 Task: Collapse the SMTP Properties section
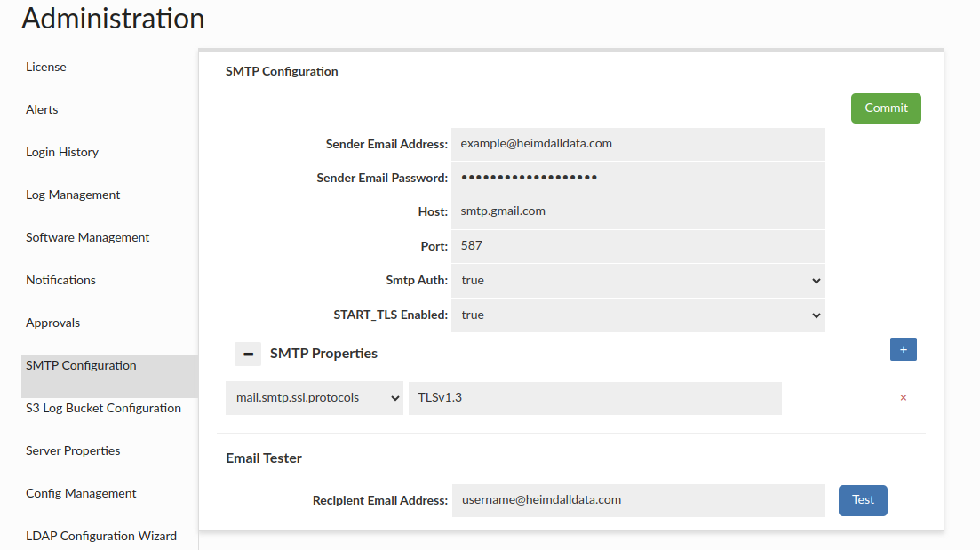click(x=248, y=354)
